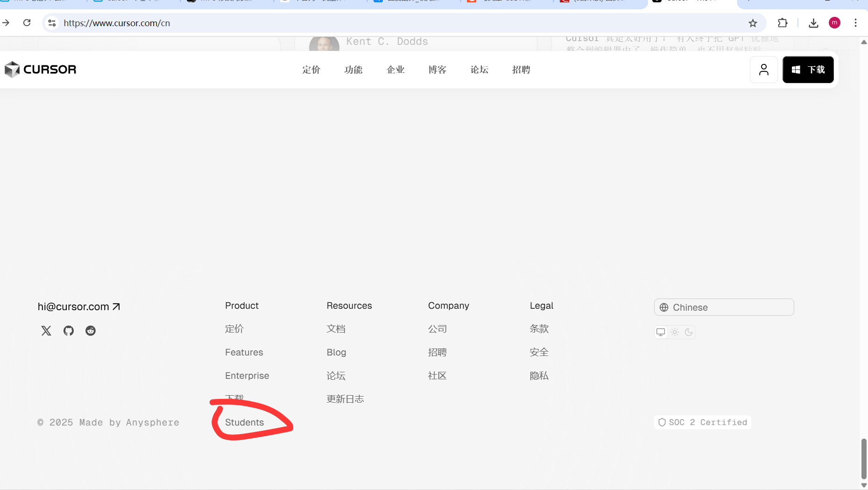868x490 pixels.
Task: Click '© 2025 Made by Anysphere' text
Action: click(x=108, y=422)
